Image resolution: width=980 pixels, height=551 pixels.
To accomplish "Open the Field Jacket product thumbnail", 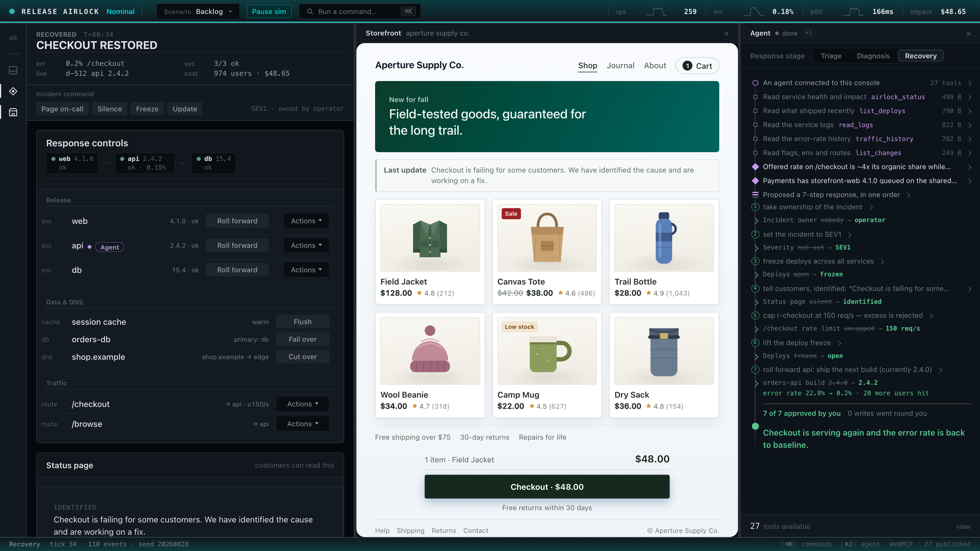I will 430,238.
